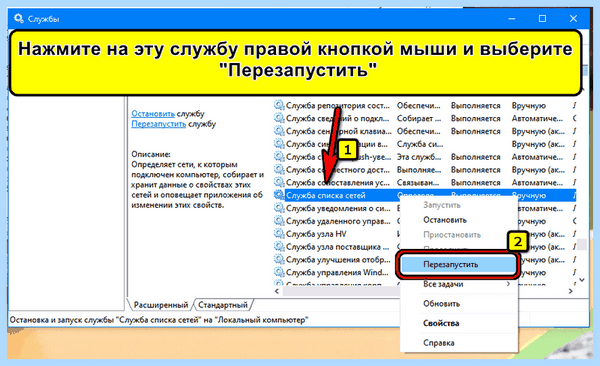Click Эта служб... description cell
The image size is (600, 366).
point(419,157)
